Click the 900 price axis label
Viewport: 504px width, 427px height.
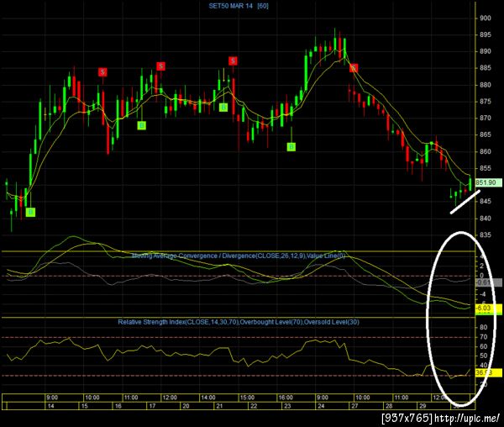(x=486, y=18)
